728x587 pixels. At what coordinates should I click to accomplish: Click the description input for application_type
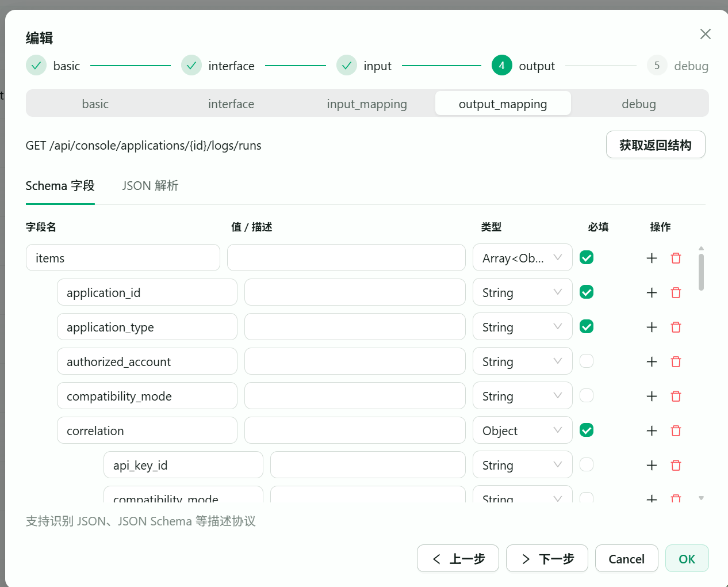355,326
